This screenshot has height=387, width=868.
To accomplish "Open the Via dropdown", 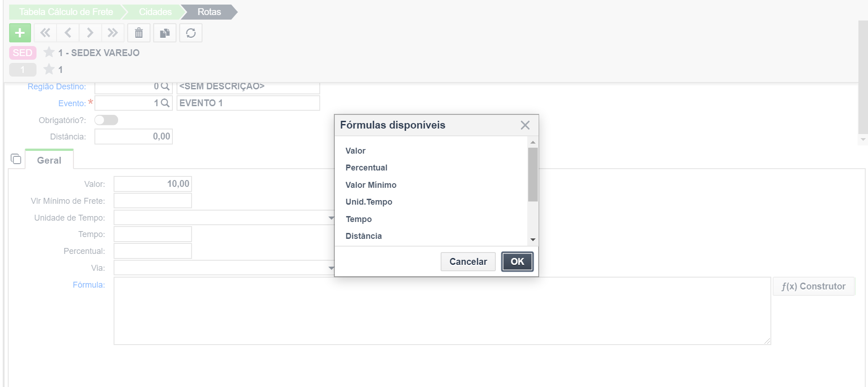I will [x=331, y=268].
